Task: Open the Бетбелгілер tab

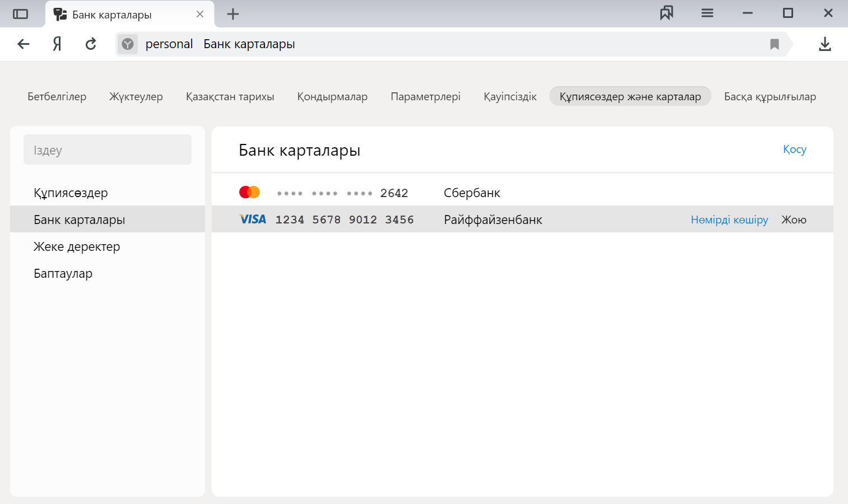Action: 57,96
